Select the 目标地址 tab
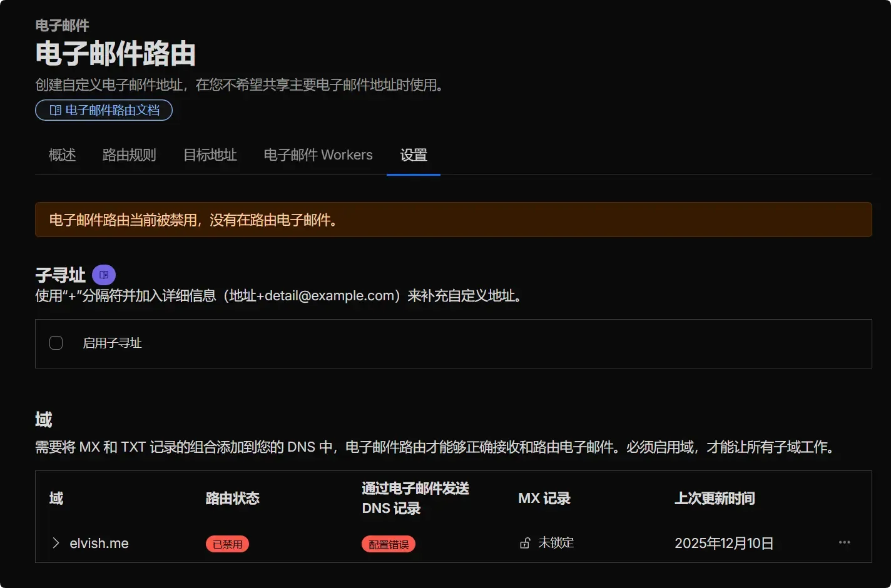891x588 pixels. tap(210, 155)
